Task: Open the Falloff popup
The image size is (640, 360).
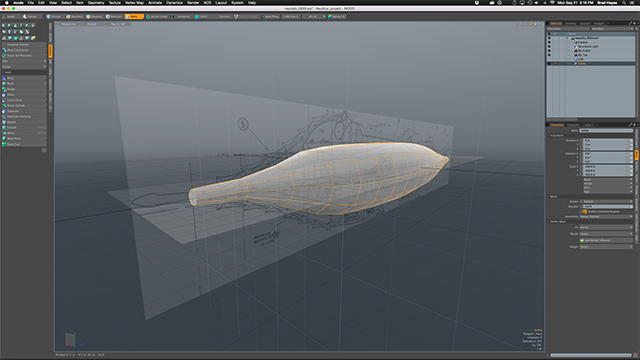Action: (202, 17)
